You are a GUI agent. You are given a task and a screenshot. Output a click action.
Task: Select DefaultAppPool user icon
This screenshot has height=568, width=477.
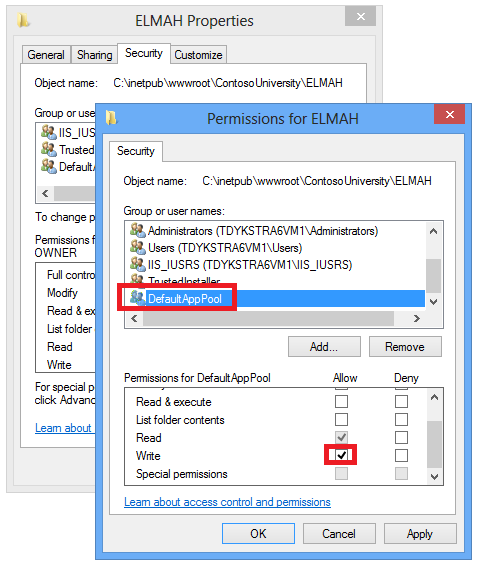coord(137,298)
